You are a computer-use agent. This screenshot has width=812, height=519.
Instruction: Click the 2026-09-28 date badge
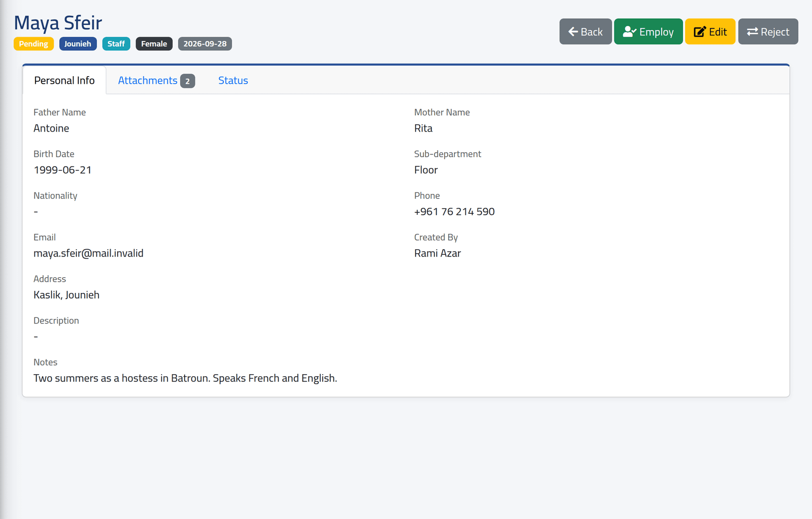point(205,44)
